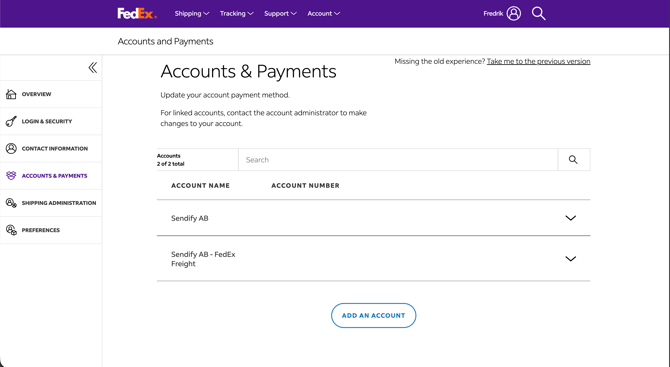Click the Sendify AB account name
The height and width of the screenshot is (367, 670).
click(x=190, y=218)
